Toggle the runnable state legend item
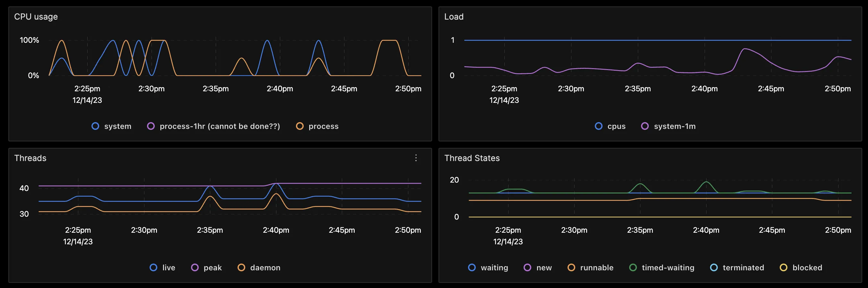This screenshot has height=288, width=868. [590, 267]
